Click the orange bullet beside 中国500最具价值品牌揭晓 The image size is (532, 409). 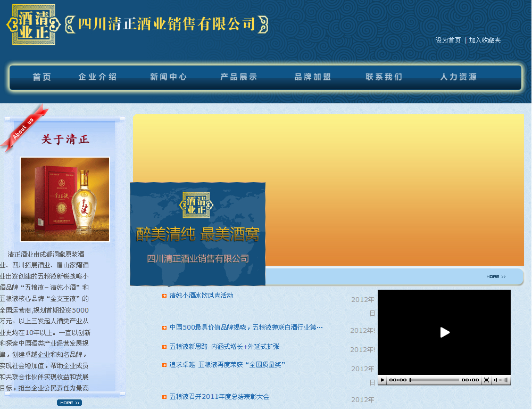click(x=164, y=328)
